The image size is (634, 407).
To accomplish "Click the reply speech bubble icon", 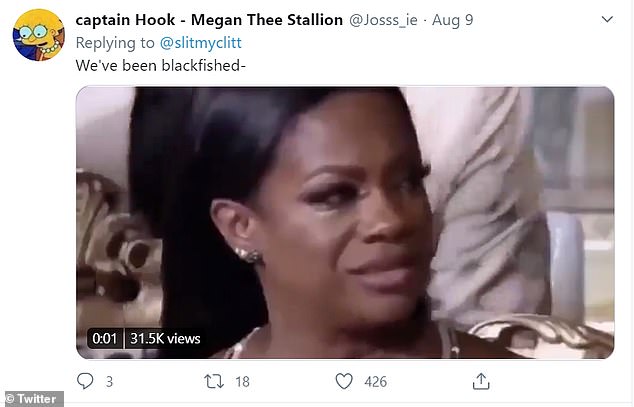I will click(85, 381).
